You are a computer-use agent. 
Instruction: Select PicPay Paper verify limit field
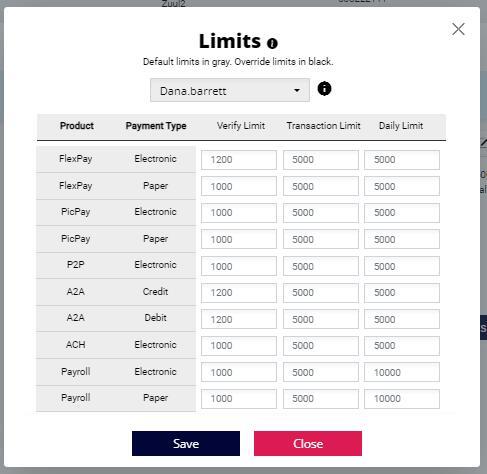click(x=239, y=239)
